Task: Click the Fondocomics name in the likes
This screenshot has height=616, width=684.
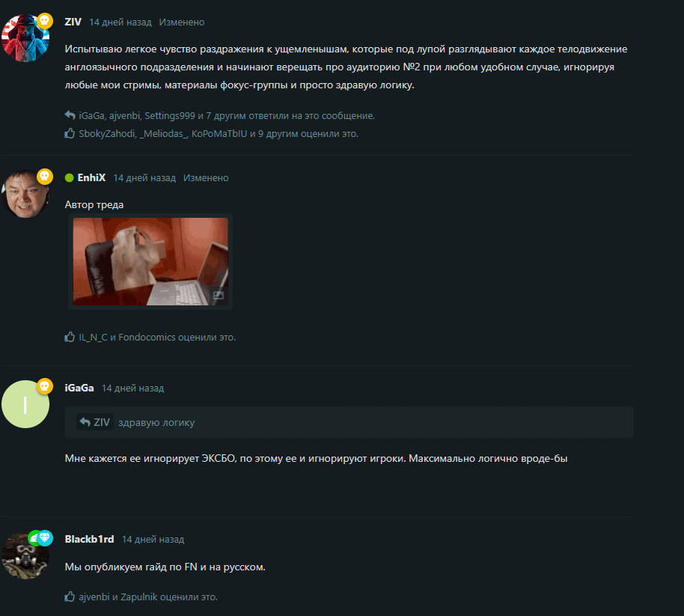Action: click(x=147, y=338)
